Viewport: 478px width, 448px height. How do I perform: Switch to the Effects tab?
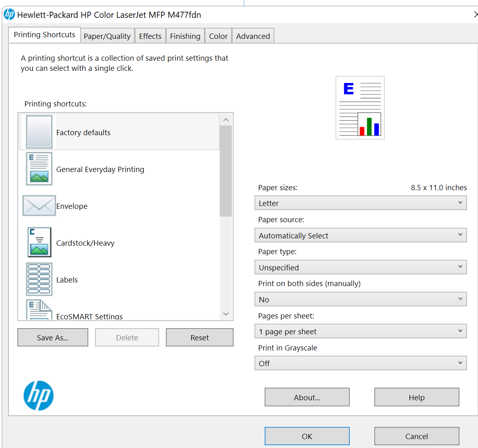point(150,36)
